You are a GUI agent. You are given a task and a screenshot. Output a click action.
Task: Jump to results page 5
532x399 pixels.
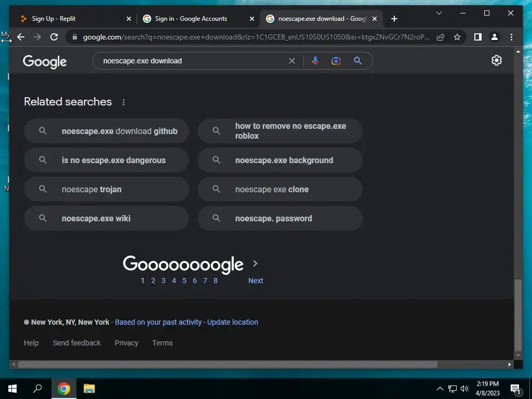pos(184,281)
